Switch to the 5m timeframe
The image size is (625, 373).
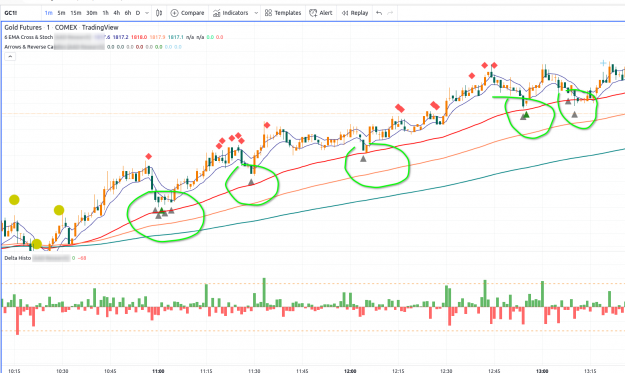pos(61,13)
